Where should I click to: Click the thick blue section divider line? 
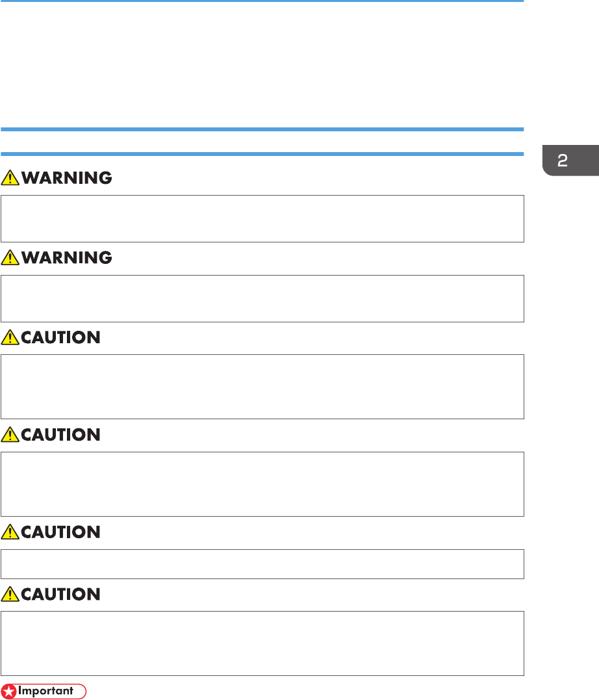(x=262, y=129)
